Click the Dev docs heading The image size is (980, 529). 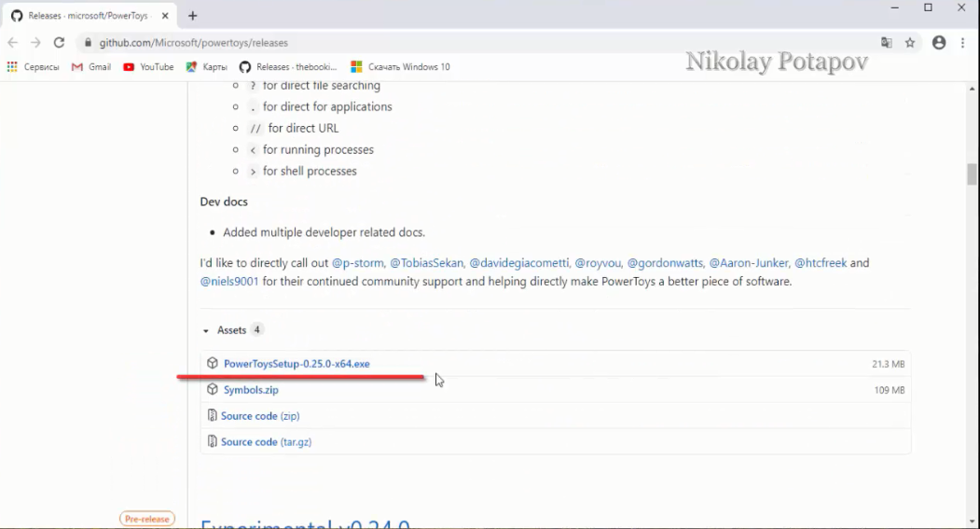[x=224, y=202]
